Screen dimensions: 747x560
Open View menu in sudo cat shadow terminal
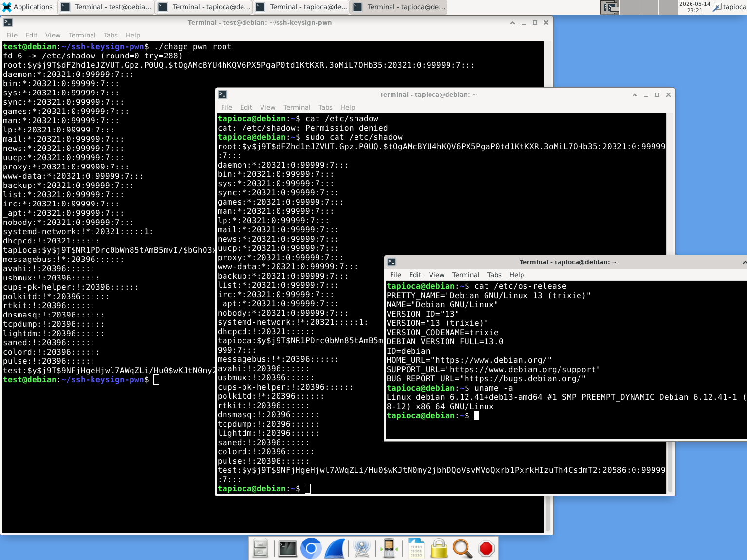coord(267,107)
